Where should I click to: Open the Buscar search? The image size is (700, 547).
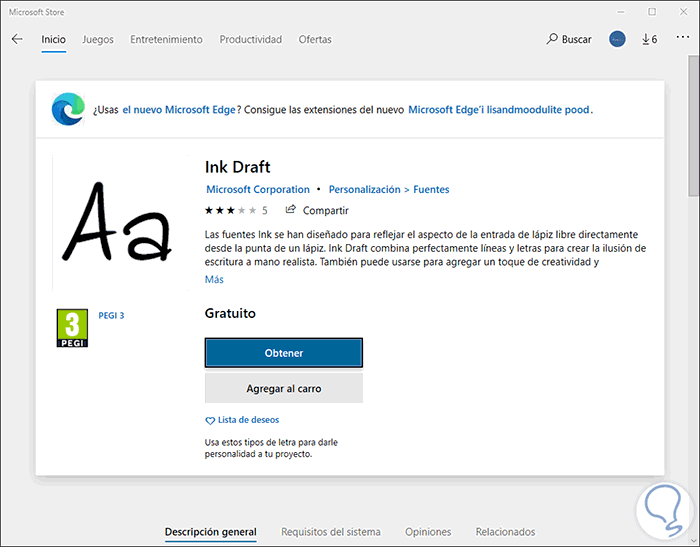click(x=569, y=39)
